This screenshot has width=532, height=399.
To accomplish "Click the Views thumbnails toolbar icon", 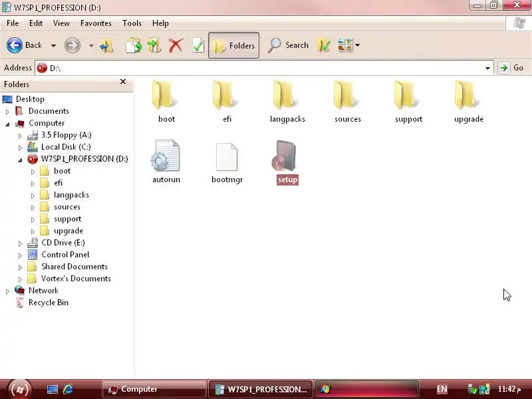I will pos(345,45).
